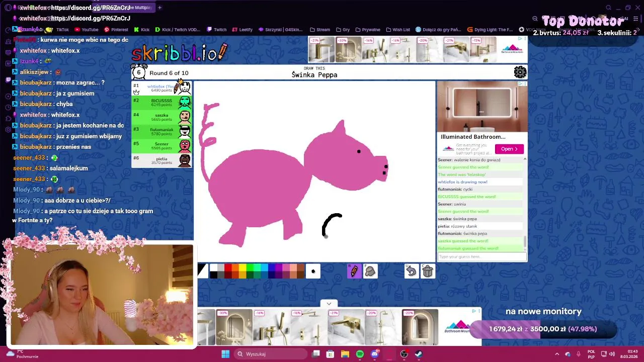This screenshot has height=362, width=644.
Task: Pick the brown color swatch
Action: (301, 268)
